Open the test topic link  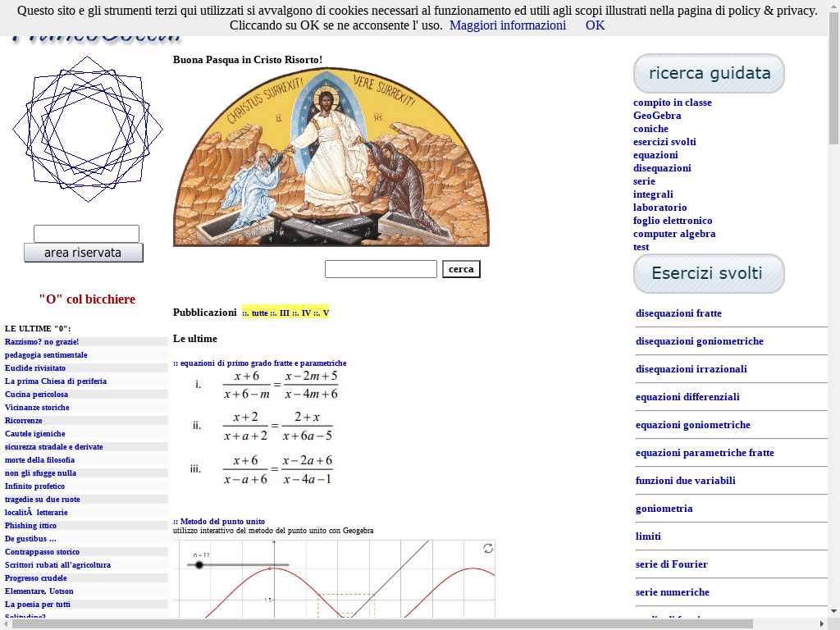click(641, 246)
